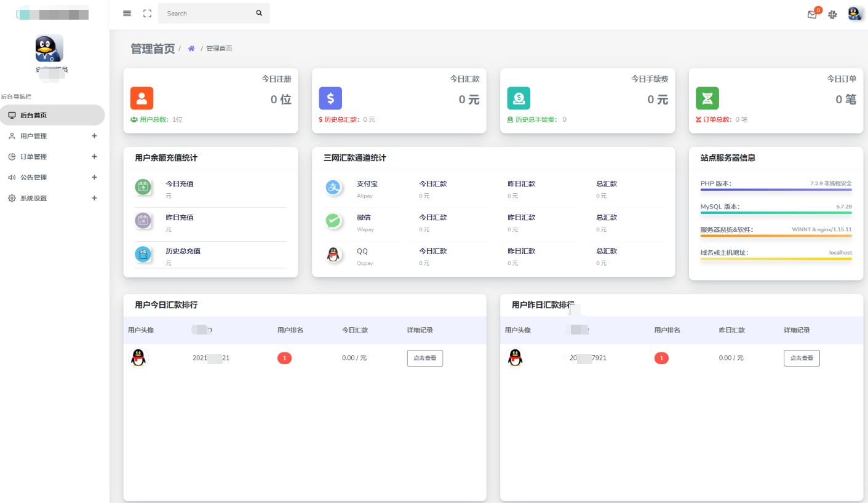Click 点击查看 in yesterday's remittance ranking
This screenshot has width=868, height=503.
pos(801,358)
